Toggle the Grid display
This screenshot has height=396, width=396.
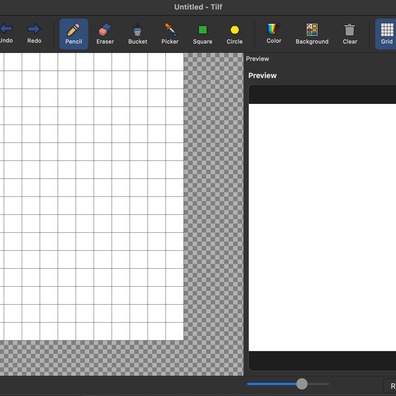(386, 34)
